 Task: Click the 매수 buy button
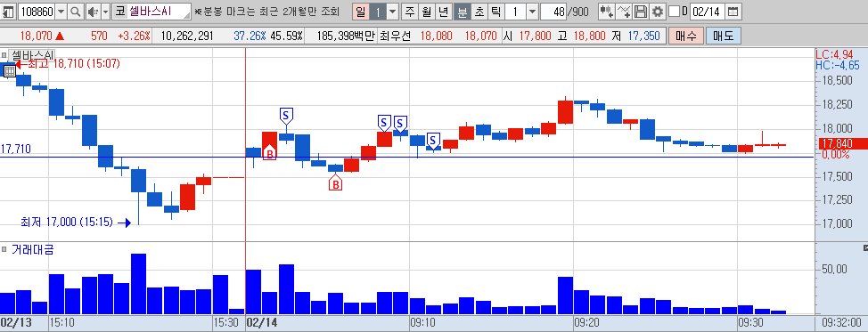tap(686, 36)
